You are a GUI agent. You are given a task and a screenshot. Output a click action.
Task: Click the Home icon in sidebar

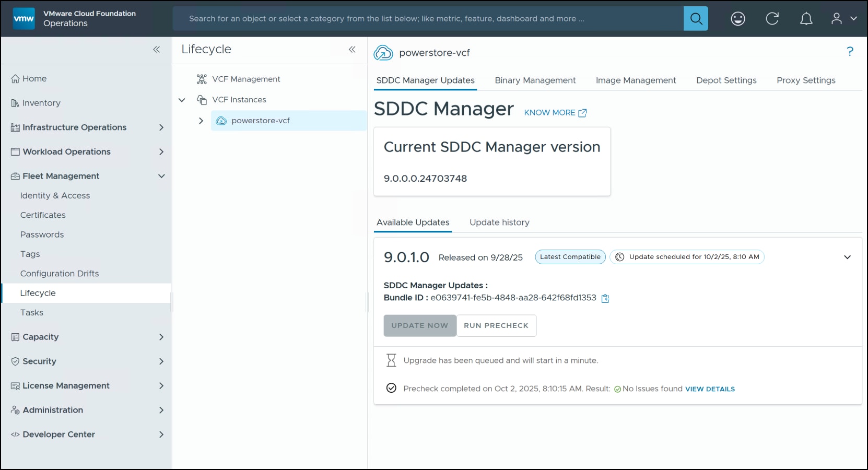pyautogui.click(x=15, y=79)
